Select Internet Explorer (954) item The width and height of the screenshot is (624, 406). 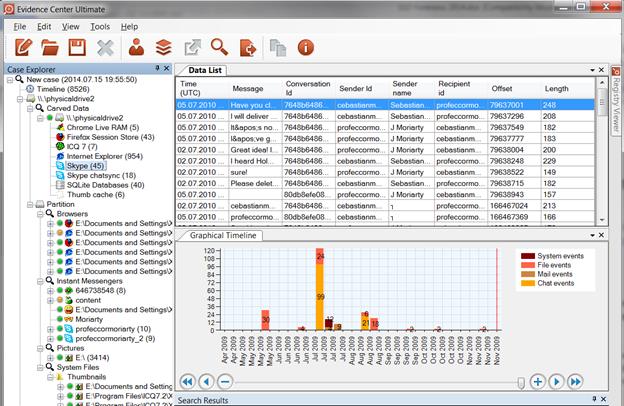[105, 156]
